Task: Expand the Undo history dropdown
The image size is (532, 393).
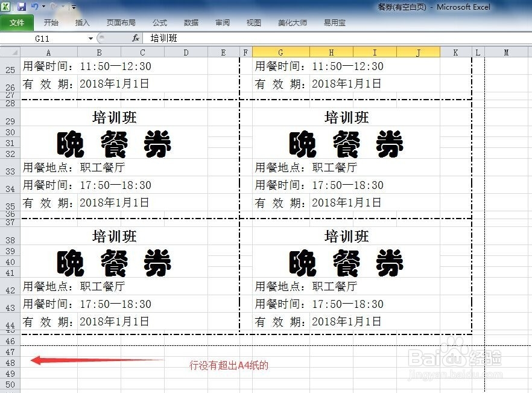Action: pos(43,6)
